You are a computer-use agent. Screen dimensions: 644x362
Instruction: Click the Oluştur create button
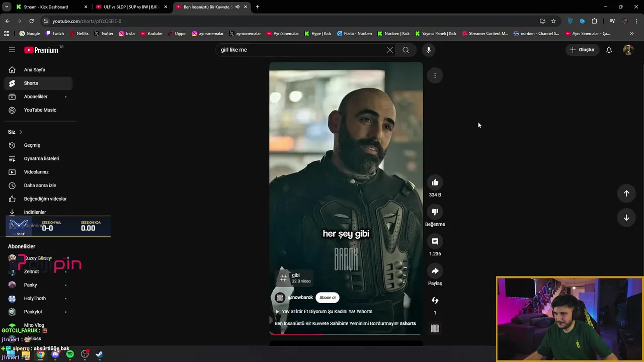click(582, 50)
